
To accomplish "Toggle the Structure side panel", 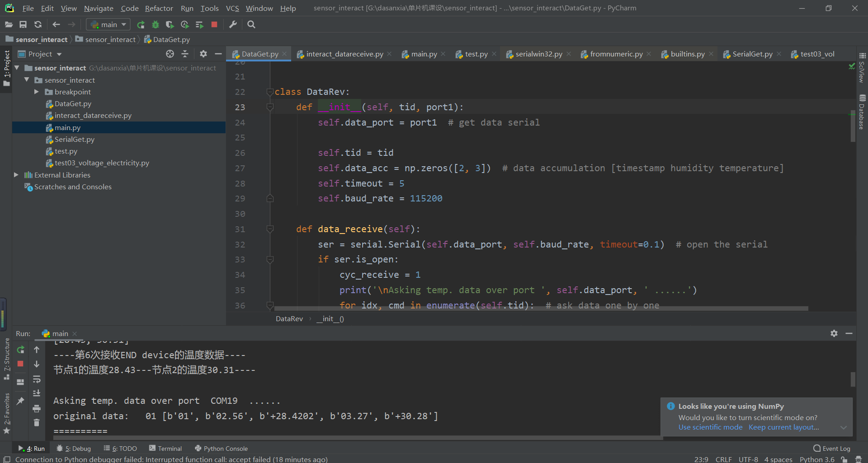I will pyautogui.click(x=6, y=359).
